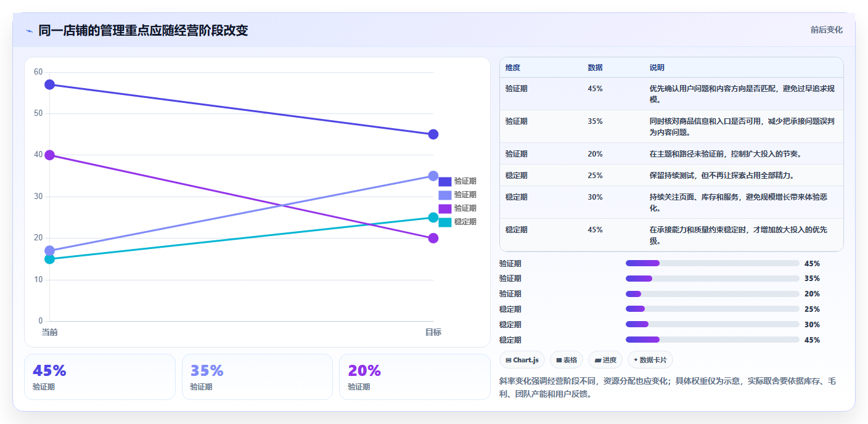868x424 pixels.
Task: Click the page title 同一店铺的管理重点应随经营阶段改变
Action: (143, 30)
